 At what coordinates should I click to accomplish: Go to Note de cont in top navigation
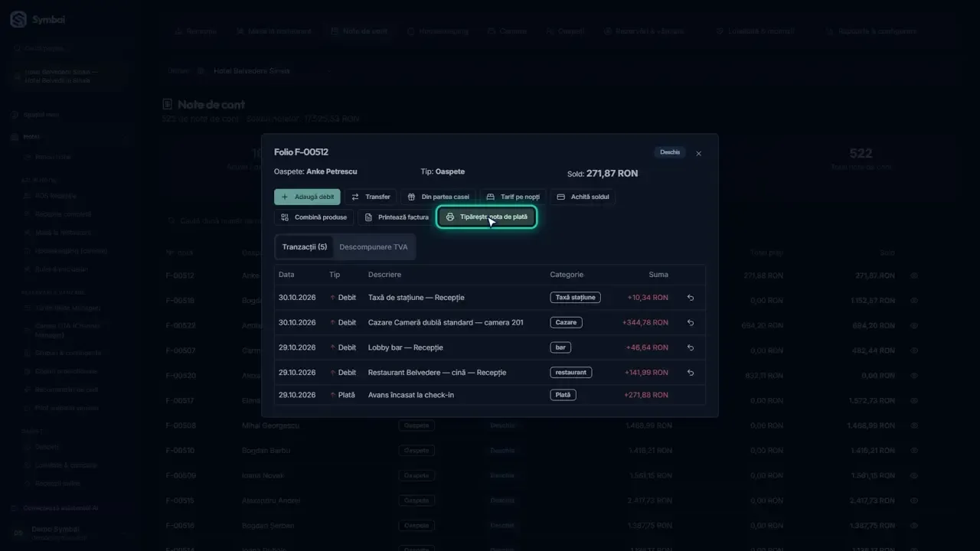[x=359, y=31]
